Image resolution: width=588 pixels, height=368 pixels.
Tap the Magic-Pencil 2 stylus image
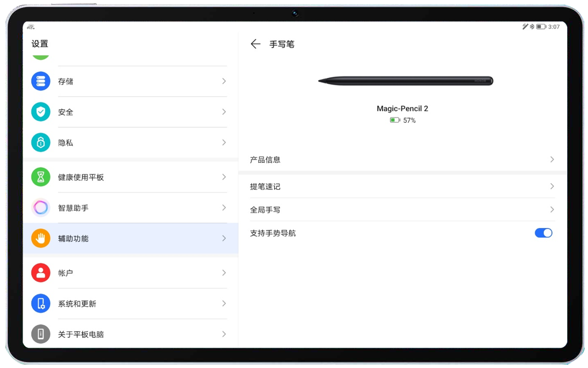406,81
